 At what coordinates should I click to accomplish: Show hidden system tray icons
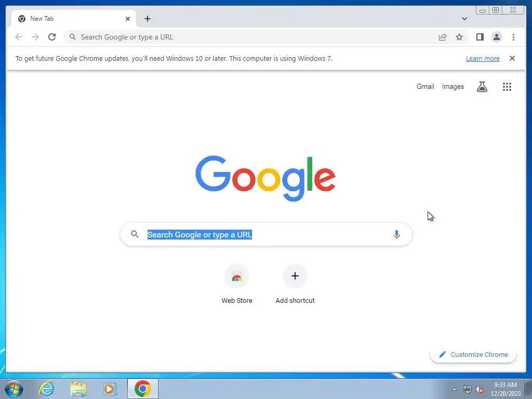(454, 390)
